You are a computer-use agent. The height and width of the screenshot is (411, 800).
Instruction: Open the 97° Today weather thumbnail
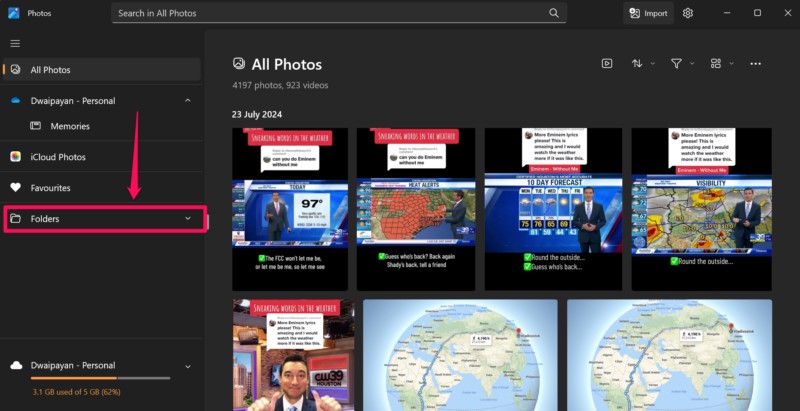[x=290, y=209]
